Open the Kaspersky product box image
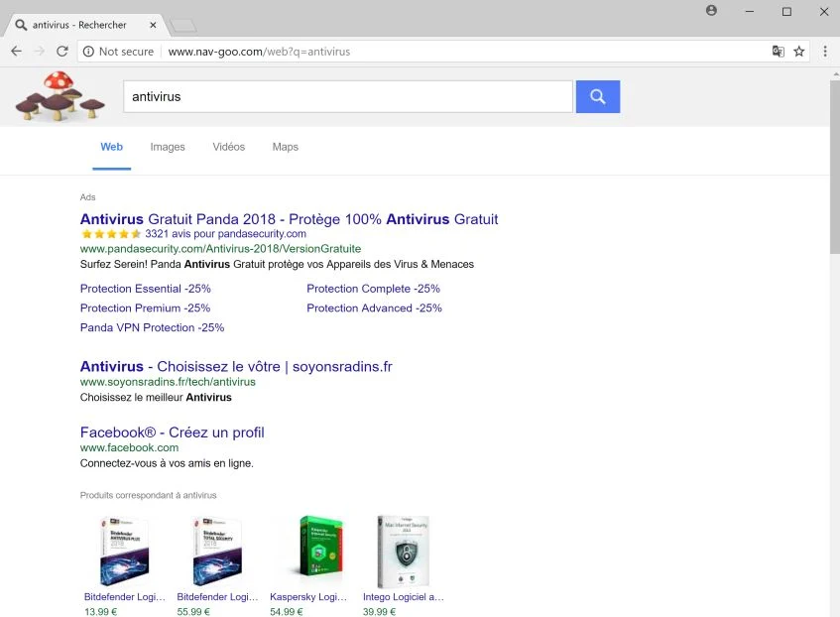 click(319, 546)
